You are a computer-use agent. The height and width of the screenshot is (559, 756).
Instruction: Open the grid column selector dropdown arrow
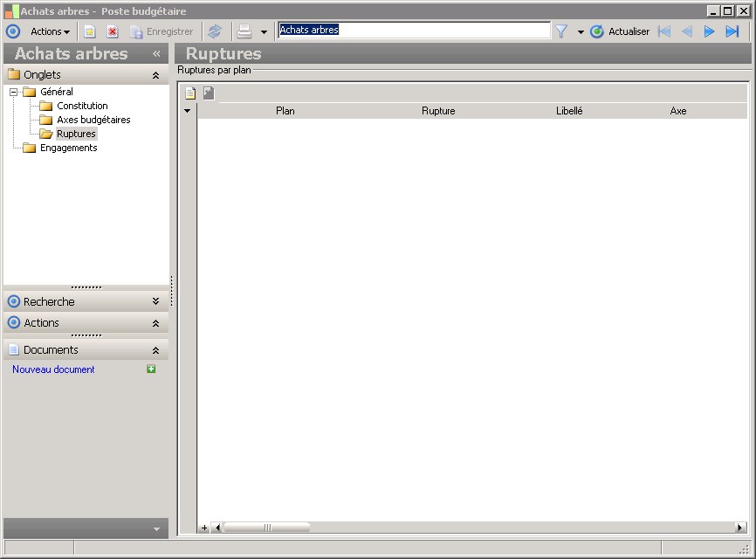187,111
